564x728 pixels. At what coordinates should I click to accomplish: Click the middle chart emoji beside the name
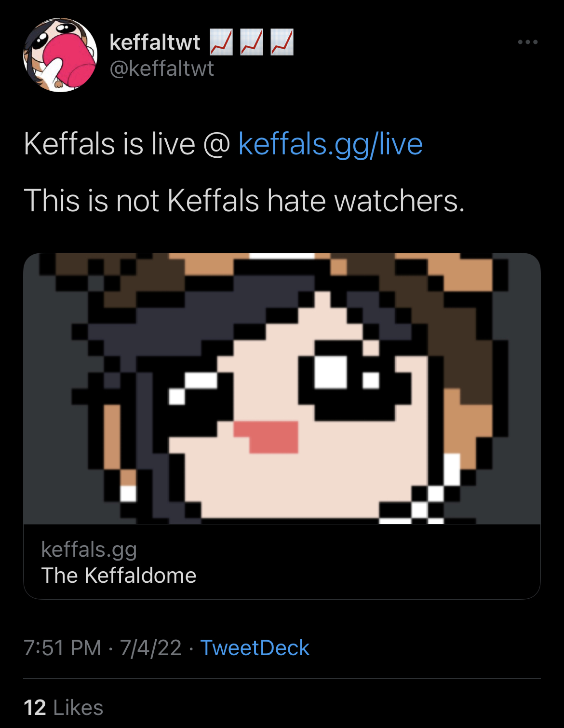pyautogui.click(x=252, y=42)
